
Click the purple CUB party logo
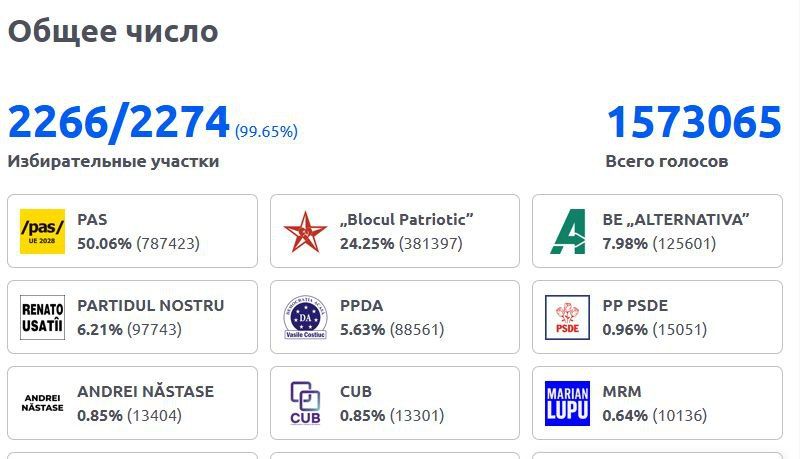305,403
